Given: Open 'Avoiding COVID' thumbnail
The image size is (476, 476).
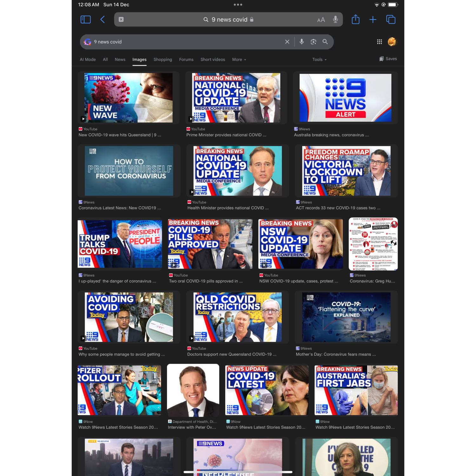Looking at the screenshot, I should coord(129,317).
